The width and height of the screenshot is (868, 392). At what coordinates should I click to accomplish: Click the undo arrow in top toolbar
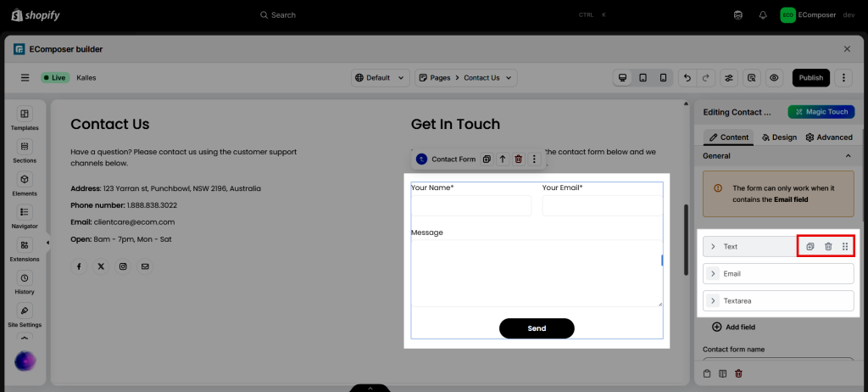point(687,78)
